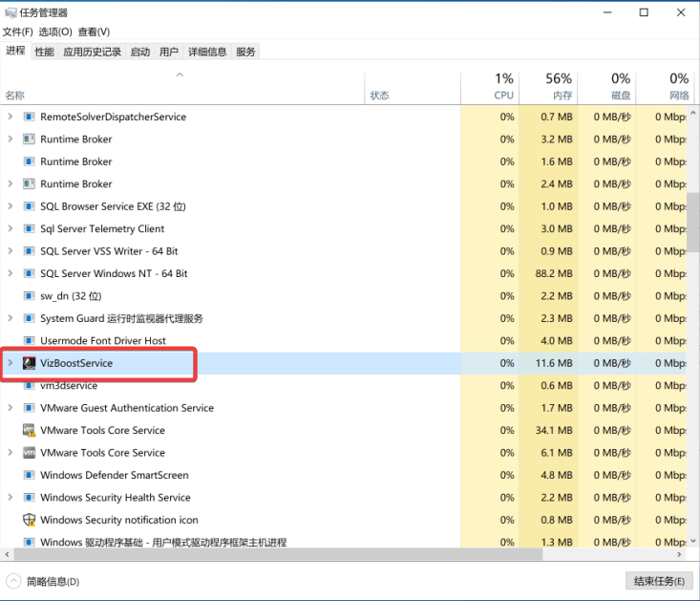The image size is (700, 601).
Task: Switch to the 用户 tab
Action: [168, 52]
